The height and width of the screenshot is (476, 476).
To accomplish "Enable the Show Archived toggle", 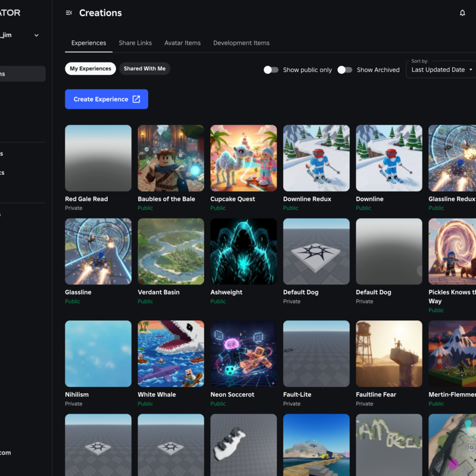I will pos(345,70).
